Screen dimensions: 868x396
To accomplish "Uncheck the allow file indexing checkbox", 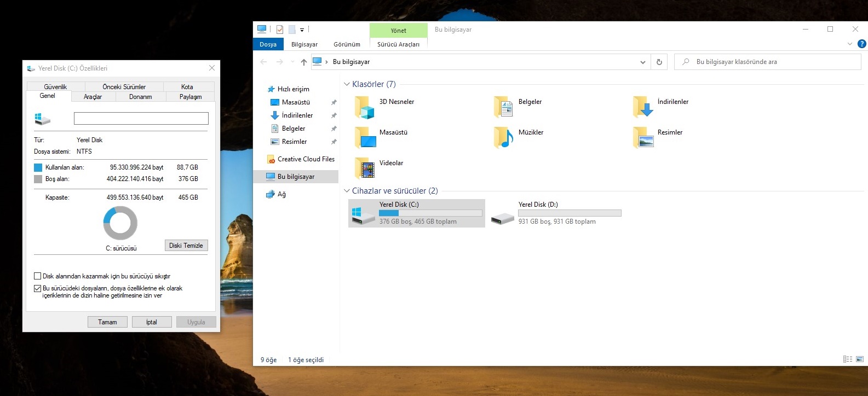I will [38, 288].
